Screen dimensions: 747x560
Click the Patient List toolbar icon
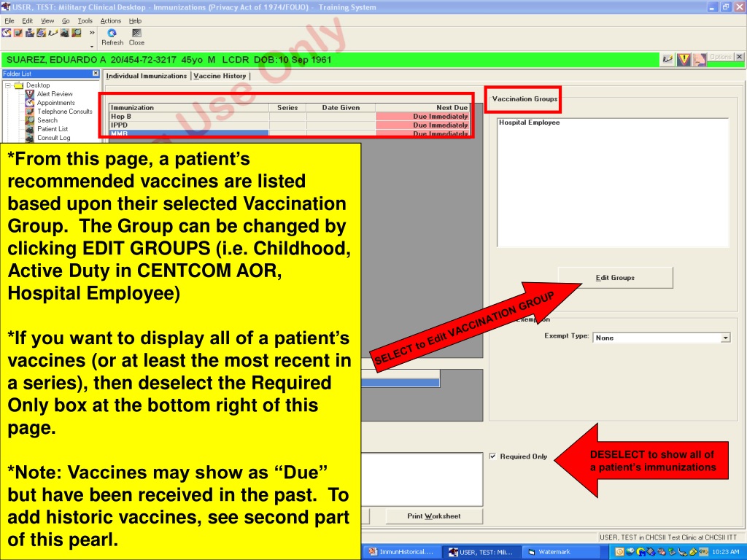(65, 33)
